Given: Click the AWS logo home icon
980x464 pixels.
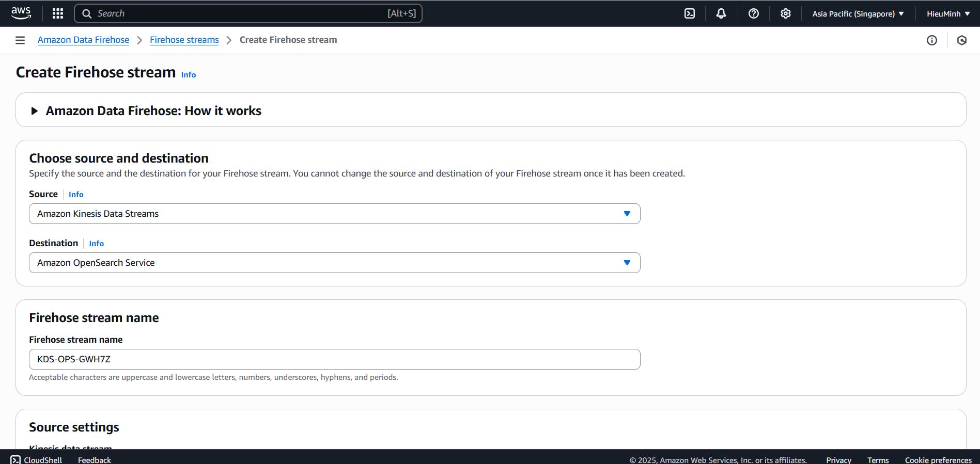Looking at the screenshot, I should pos(21,13).
